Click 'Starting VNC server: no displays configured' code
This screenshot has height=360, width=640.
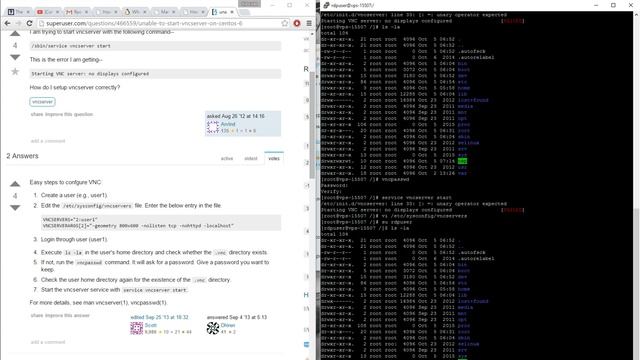tap(156, 74)
